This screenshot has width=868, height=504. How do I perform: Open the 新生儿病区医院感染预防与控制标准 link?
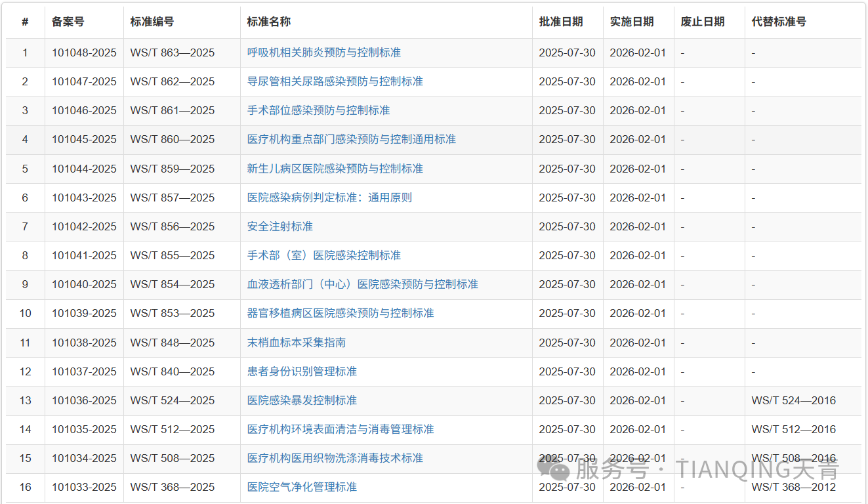click(x=335, y=169)
